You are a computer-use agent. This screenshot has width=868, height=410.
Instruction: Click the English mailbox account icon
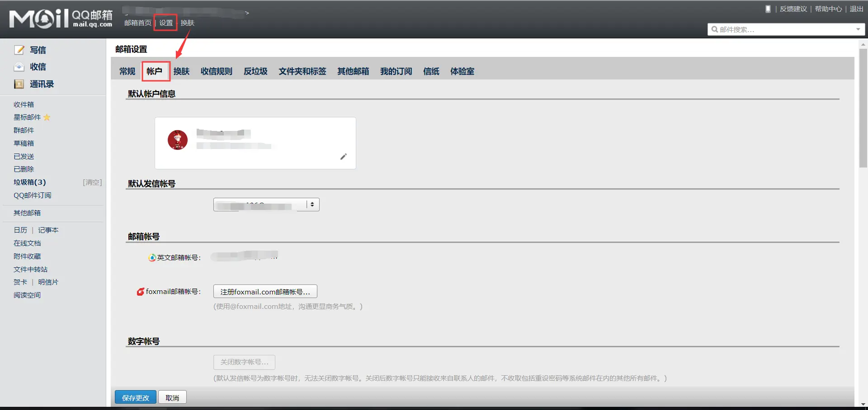coord(152,257)
